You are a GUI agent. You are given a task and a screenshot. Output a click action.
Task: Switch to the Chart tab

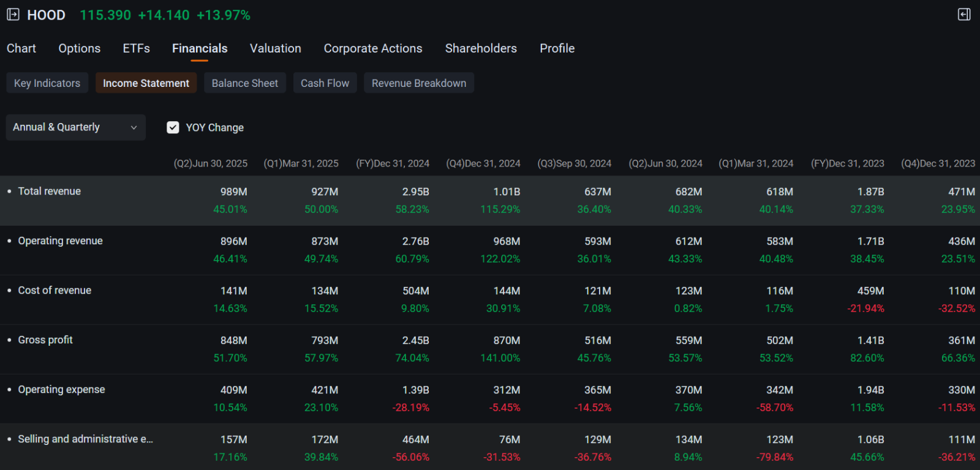[21, 48]
